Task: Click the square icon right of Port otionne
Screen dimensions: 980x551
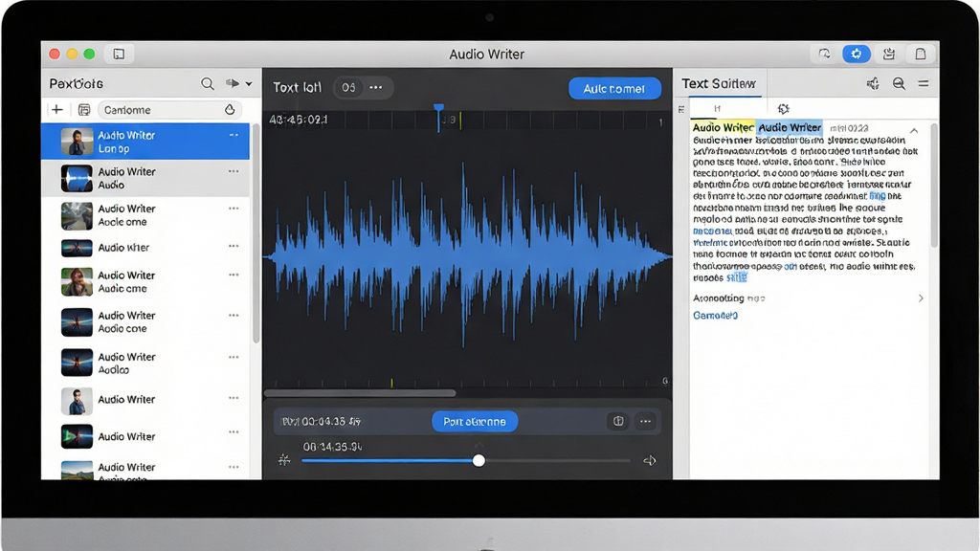Action: 618,422
